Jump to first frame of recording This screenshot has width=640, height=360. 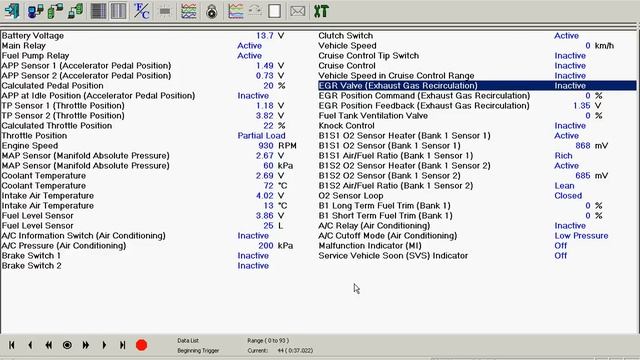tap(11, 345)
